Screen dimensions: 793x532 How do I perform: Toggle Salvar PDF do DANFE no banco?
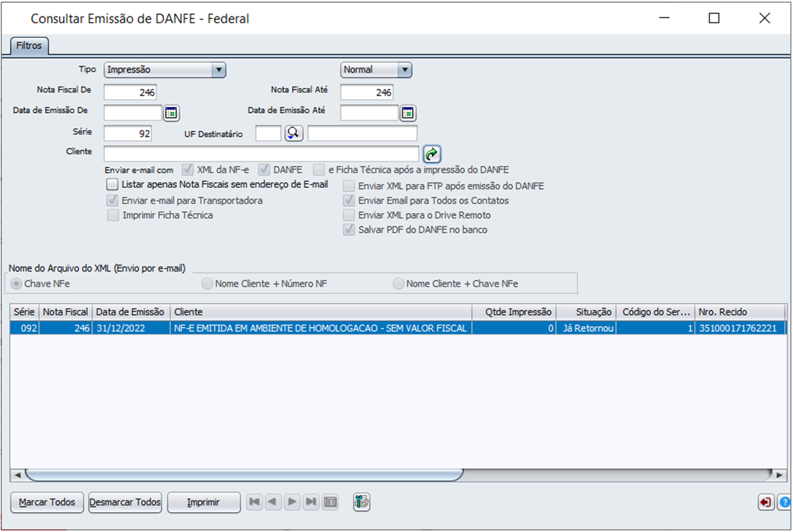coord(349,230)
